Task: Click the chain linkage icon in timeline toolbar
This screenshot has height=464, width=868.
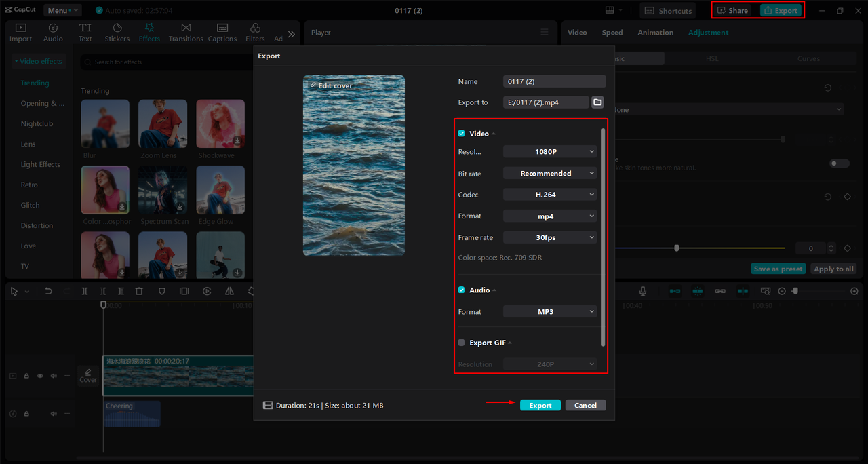Action: (720, 291)
